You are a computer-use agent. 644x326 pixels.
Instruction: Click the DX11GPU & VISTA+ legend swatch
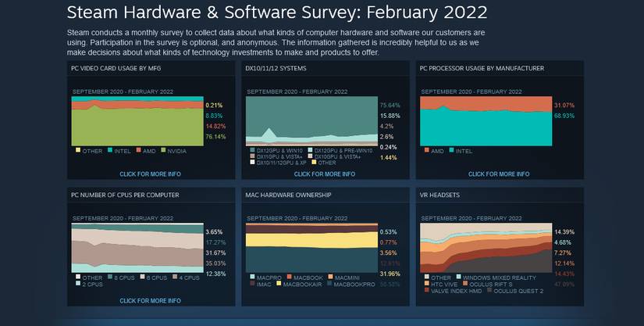252,156
